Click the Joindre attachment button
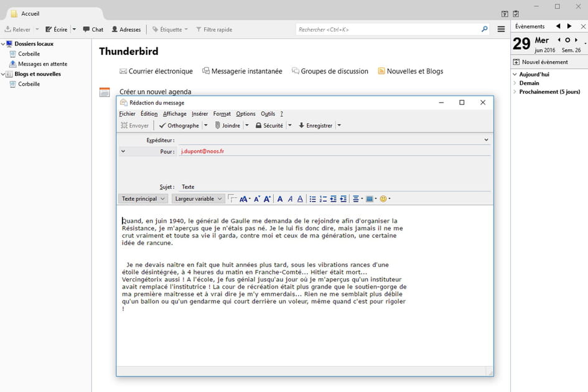The height and width of the screenshot is (392, 588). pos(227,126)
